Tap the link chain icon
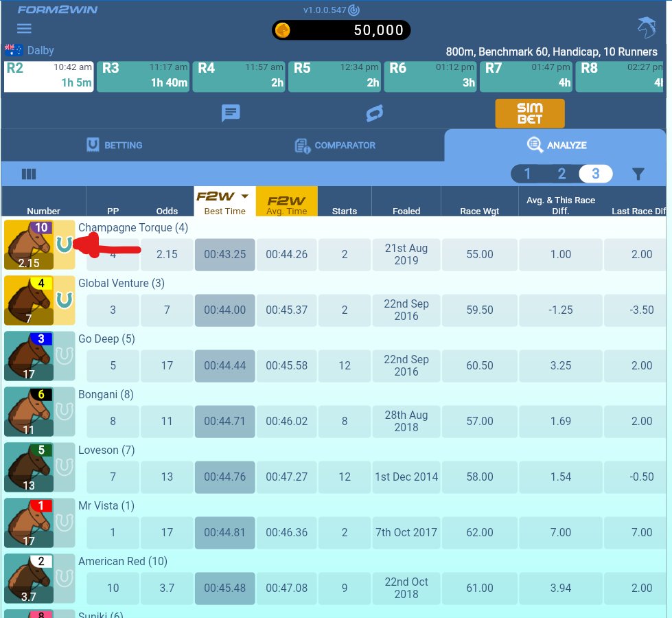 tap(375, 113)
